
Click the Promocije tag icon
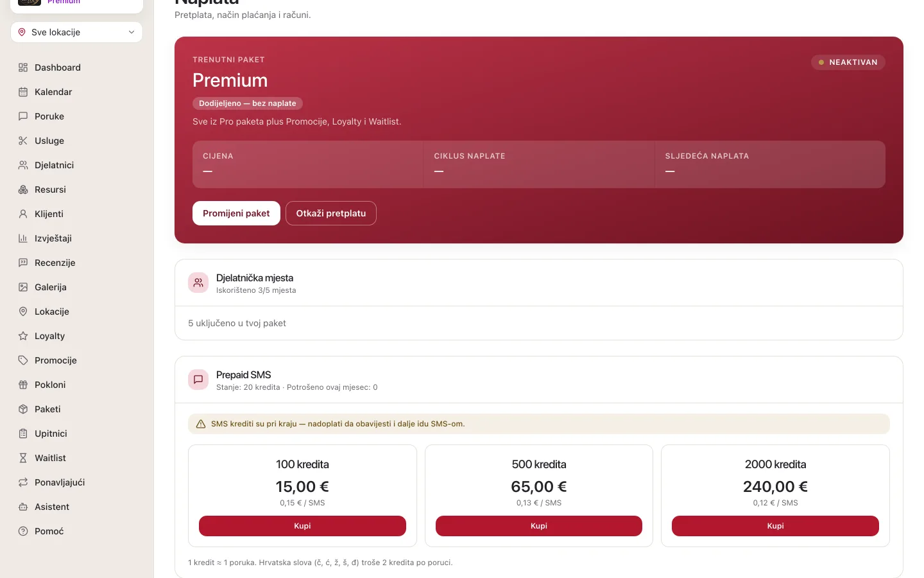click(x=23, y=360)
